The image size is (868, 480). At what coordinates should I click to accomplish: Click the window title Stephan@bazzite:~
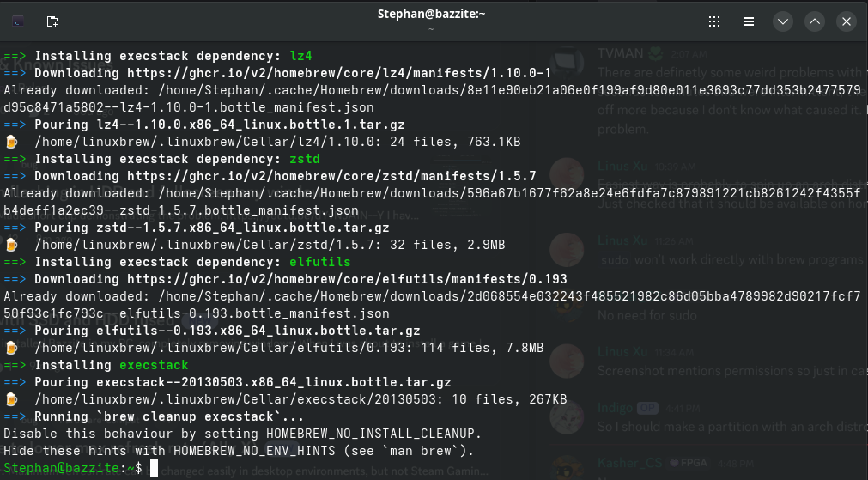point(431,14)
